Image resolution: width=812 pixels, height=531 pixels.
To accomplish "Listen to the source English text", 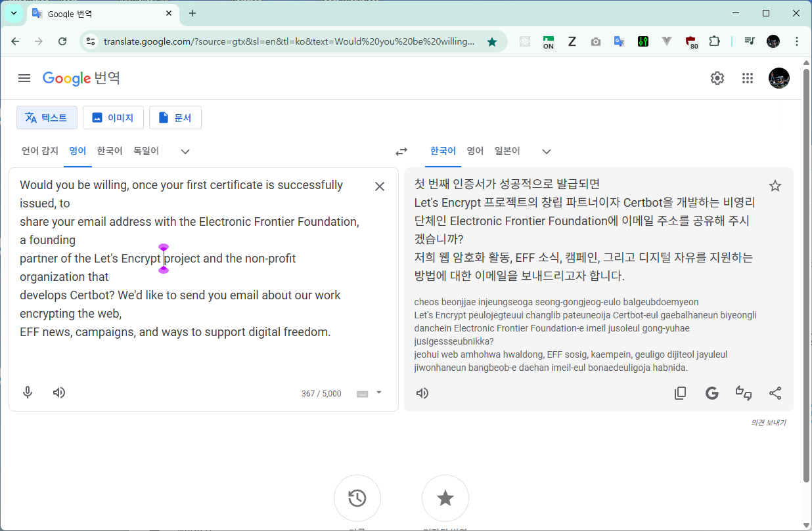I will pyautogui.click(x=59, y=393).
